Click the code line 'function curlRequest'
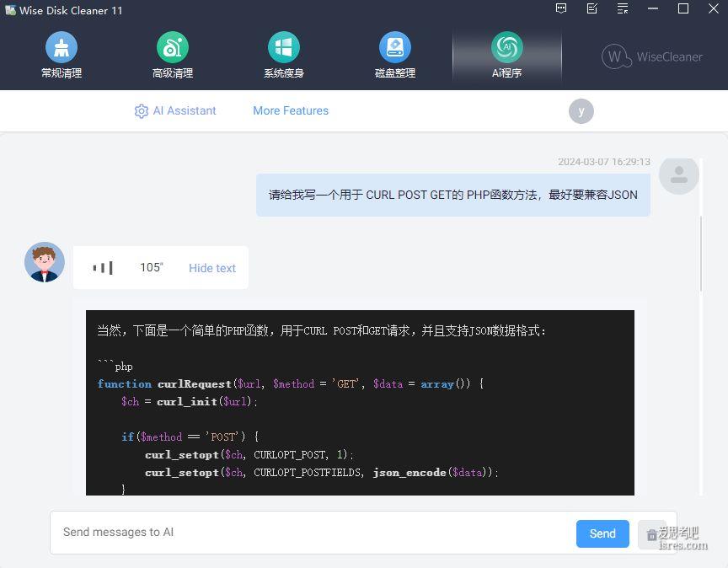The width and height of the screenshot is (728, 568). tap(290, 384)
